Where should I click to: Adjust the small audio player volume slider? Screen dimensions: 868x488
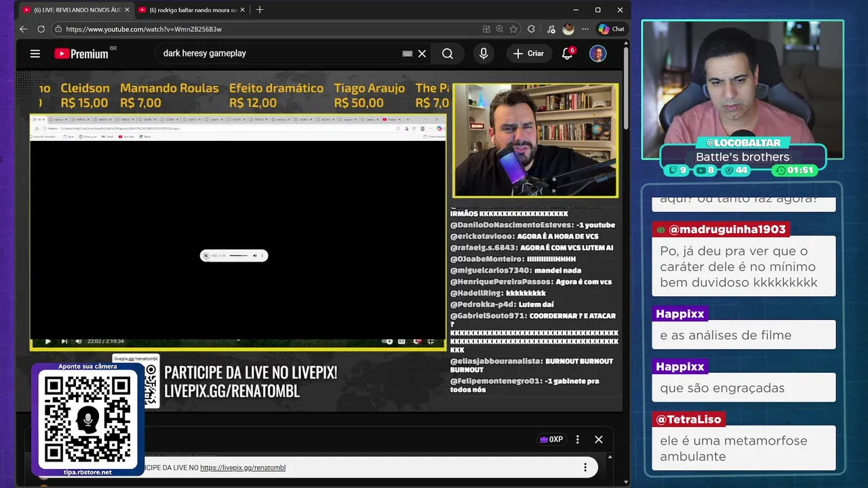[239, 256]
